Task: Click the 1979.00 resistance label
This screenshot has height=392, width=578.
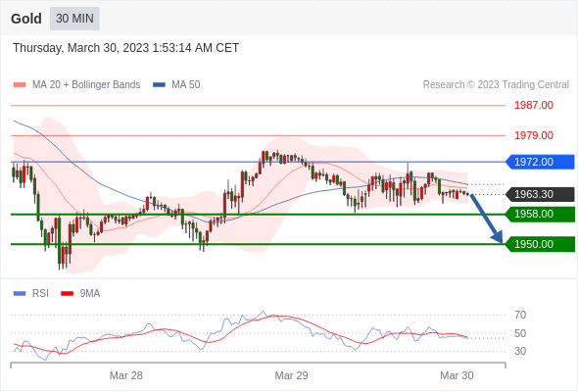Action: point(534,135)
